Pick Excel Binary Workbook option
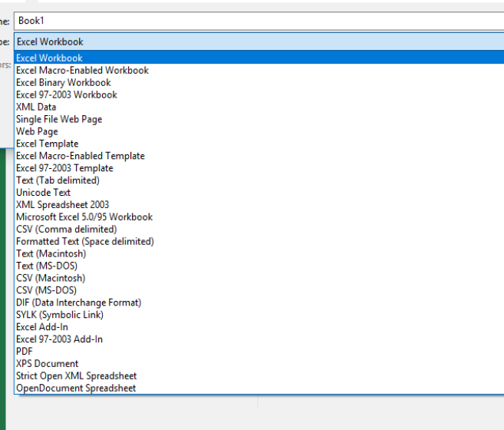 point(259,82)
